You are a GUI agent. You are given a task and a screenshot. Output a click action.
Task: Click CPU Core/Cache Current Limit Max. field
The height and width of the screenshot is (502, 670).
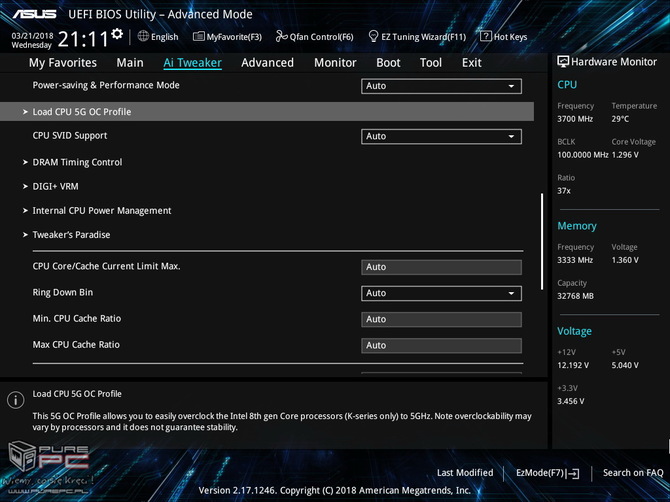point(441,267)
